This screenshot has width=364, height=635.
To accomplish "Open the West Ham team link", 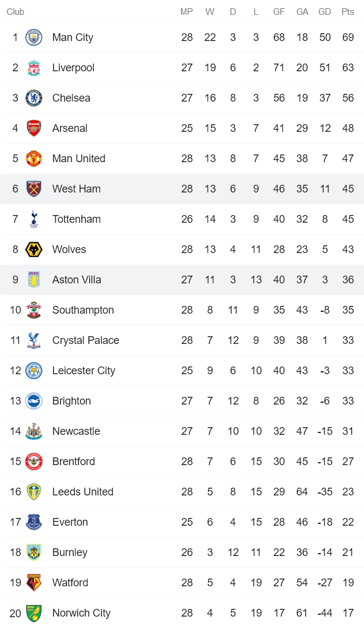I will click(76, 189).
